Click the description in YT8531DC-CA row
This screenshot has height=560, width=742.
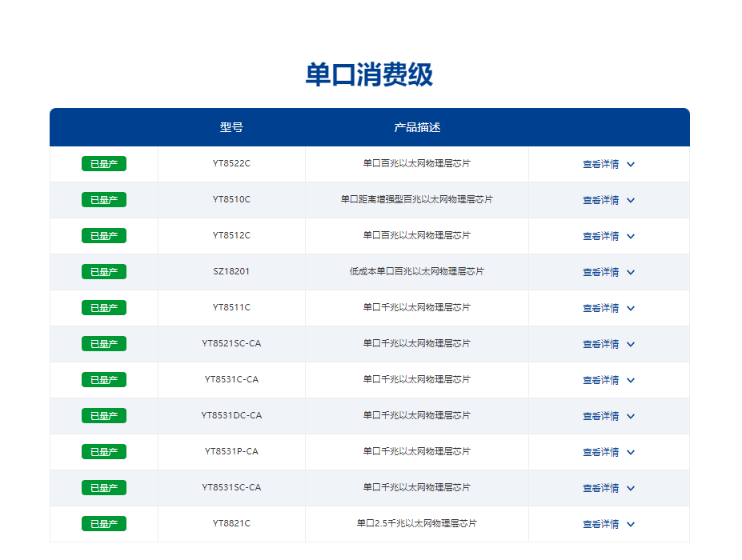coord(417,414)
